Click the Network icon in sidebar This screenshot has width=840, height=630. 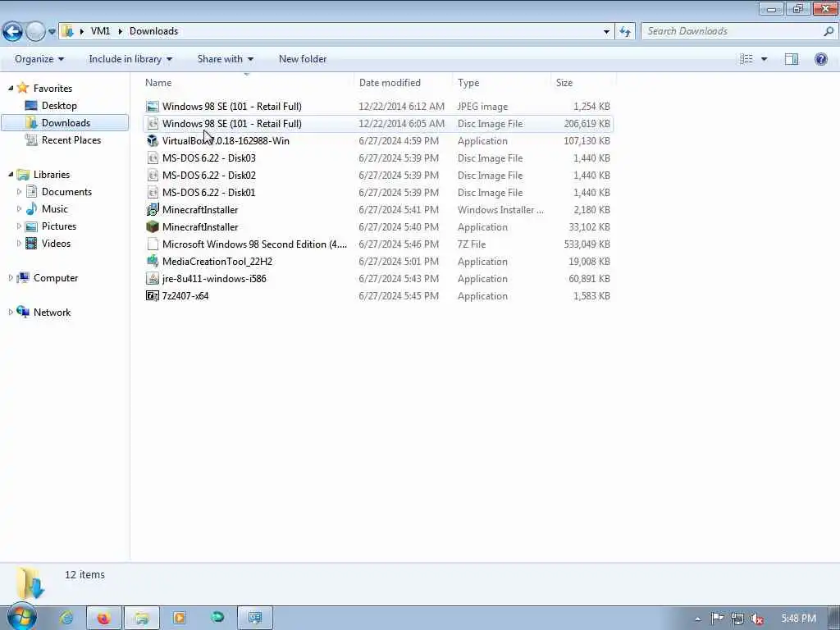[x=23, y=312]
